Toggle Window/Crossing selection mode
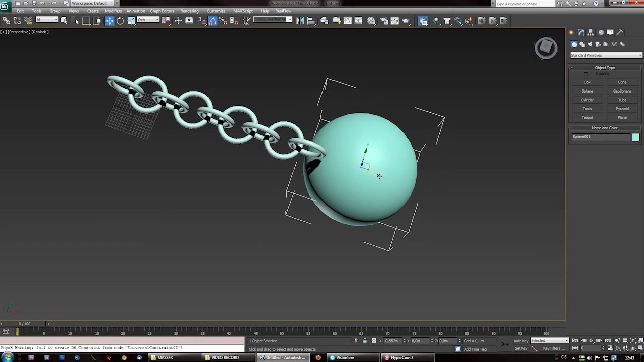 (x=97, y=21)
